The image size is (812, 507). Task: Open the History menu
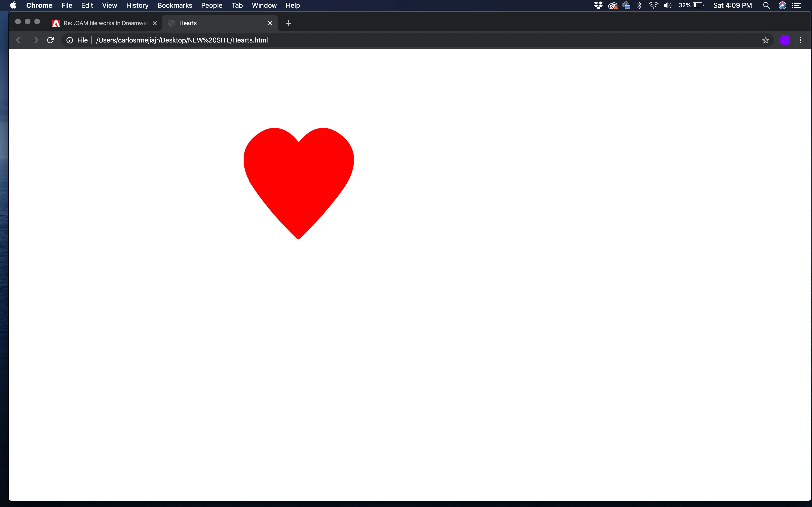pos(137,5)
